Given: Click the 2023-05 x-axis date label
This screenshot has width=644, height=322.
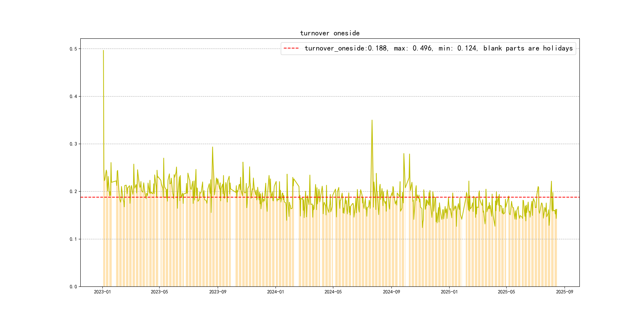Looking at the screenshot, I should point(159,292).
